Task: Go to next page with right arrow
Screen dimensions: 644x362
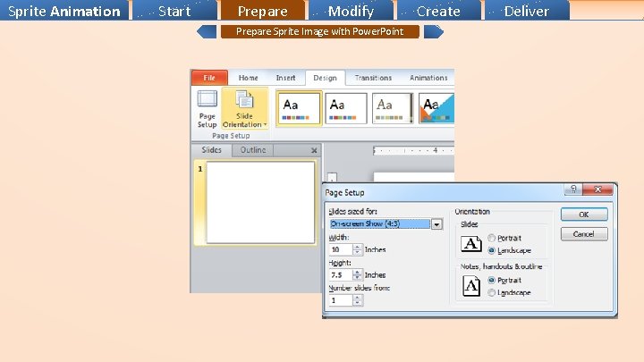Action: click(434, 31)
